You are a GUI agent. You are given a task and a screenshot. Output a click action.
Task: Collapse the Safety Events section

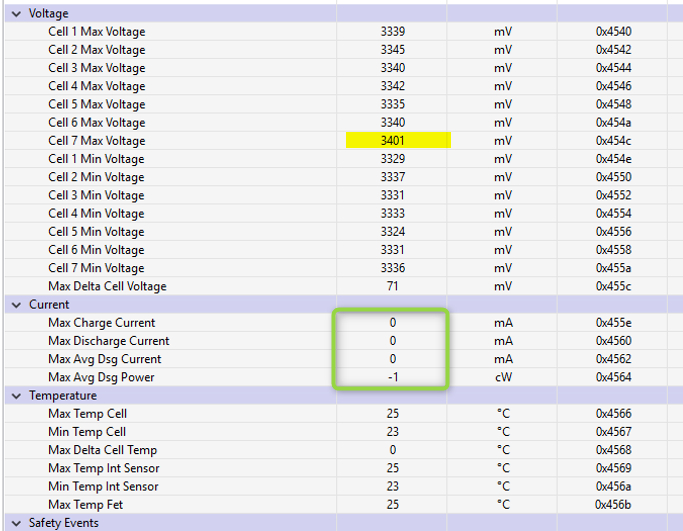(x=16, y=523)
